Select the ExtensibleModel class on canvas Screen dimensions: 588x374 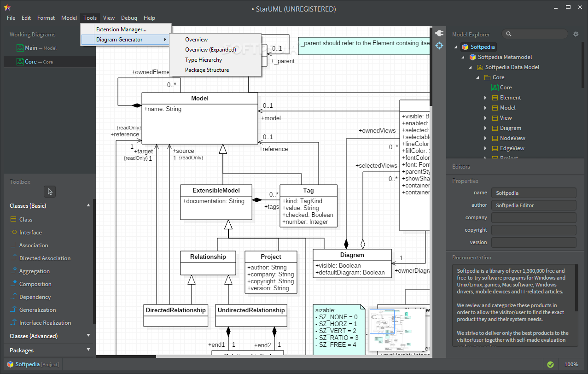coord(216,202)
